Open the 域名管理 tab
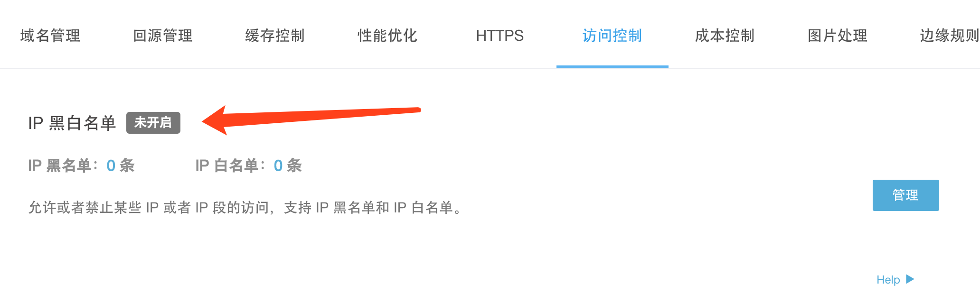Image resolution: width=980 pixels, height=294 pixels. click(50, 36)
